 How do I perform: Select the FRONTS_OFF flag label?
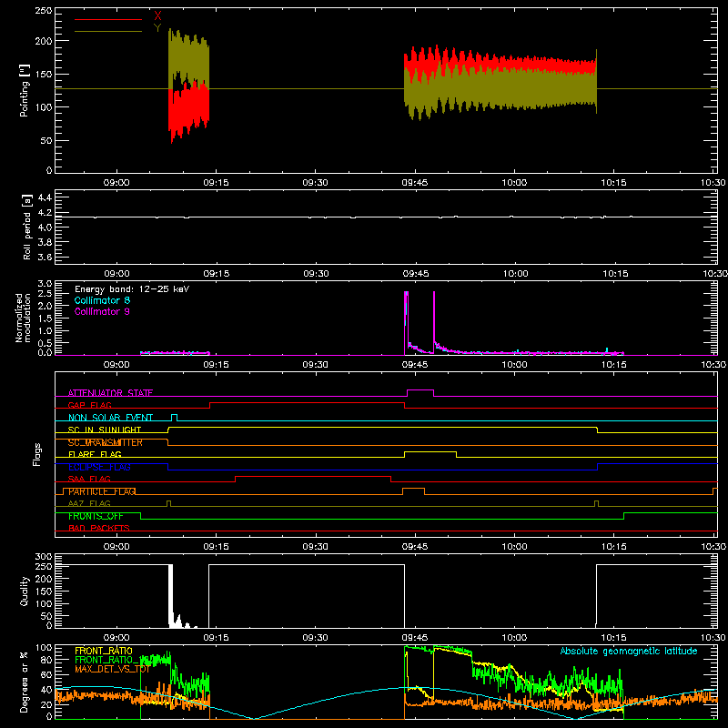[96, 516]
